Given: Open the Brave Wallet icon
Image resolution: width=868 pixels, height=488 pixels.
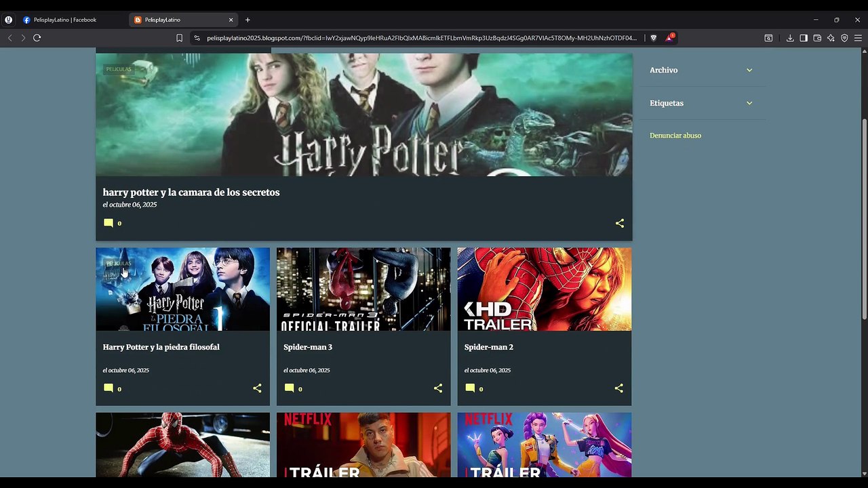Looking at the screenshot, I should (817, 38).
